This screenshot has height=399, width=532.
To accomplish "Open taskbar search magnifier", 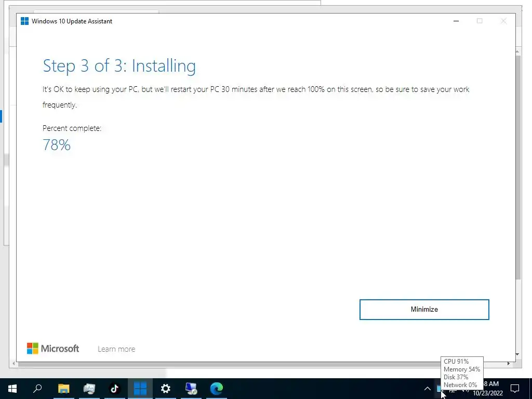I will pyautogui.click(x=37, y=389).
